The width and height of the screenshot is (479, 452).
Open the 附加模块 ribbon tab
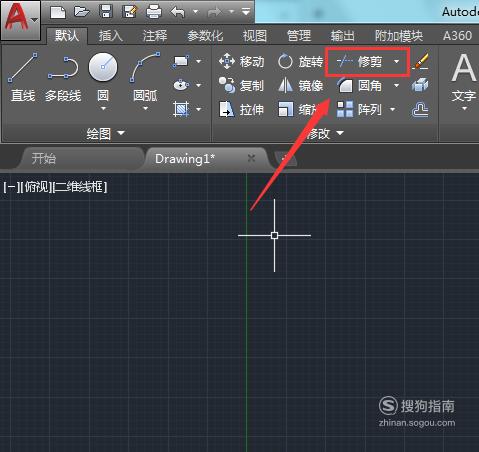point(398,35)
